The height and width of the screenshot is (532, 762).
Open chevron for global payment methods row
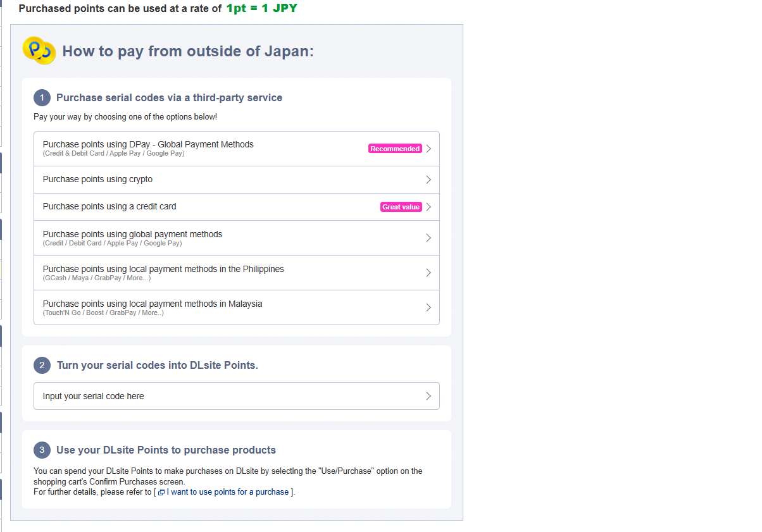click(x=428, y=238)
